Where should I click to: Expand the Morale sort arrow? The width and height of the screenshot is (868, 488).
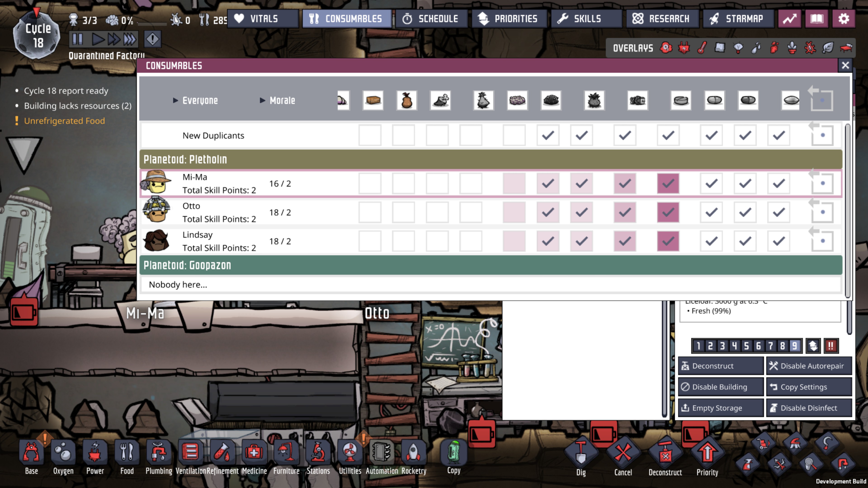tap(262, 100)
